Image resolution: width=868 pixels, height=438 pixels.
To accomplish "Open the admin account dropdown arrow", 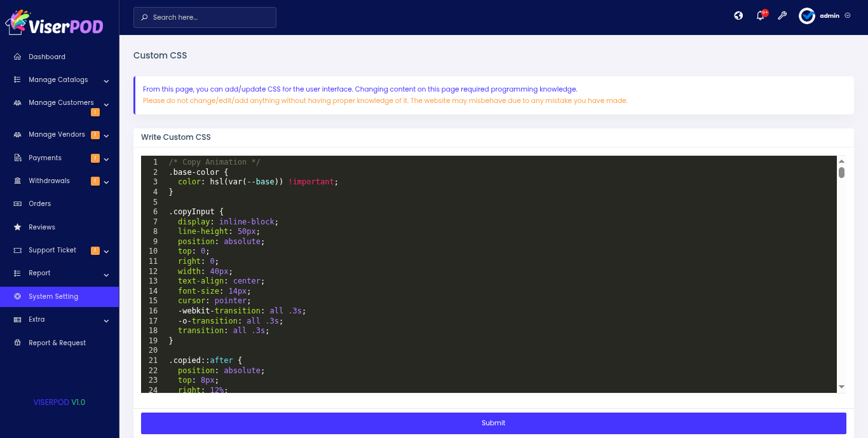I will 848,16.
